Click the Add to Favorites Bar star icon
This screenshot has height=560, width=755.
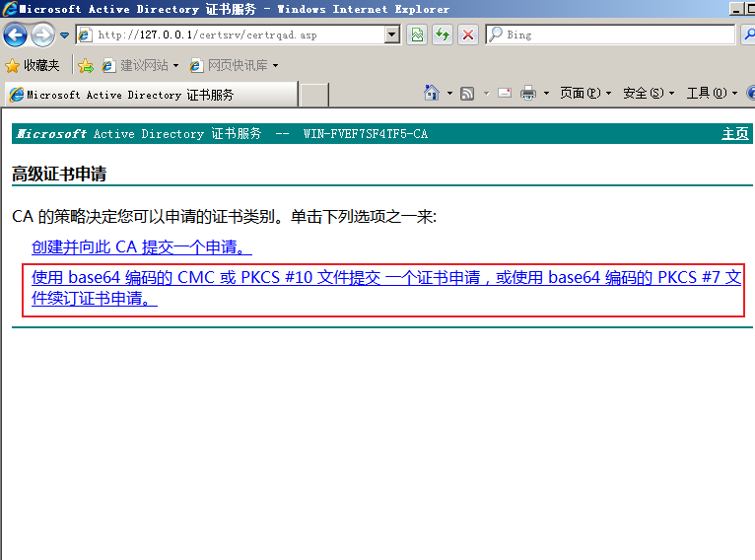[x=85, y=65]
